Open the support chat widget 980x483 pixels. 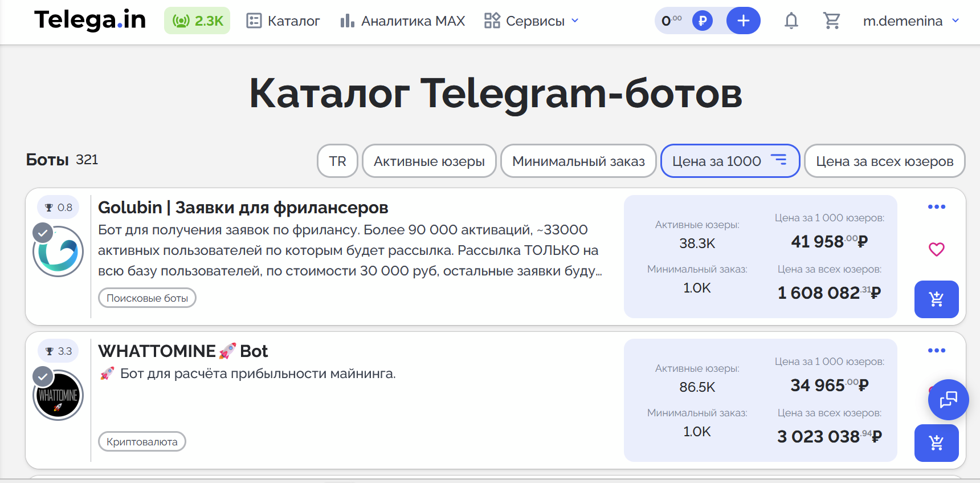point(948,400)
